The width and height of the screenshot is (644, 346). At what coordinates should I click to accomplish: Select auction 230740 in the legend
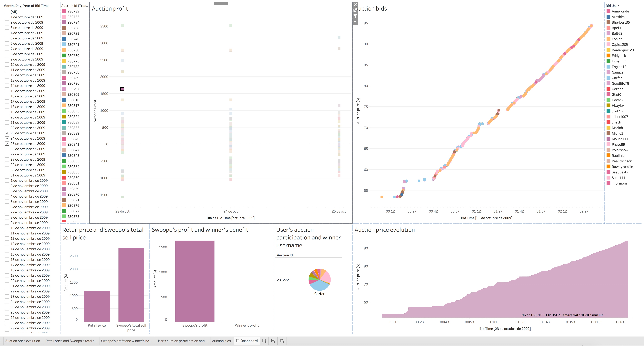click(x=73, y=39)
